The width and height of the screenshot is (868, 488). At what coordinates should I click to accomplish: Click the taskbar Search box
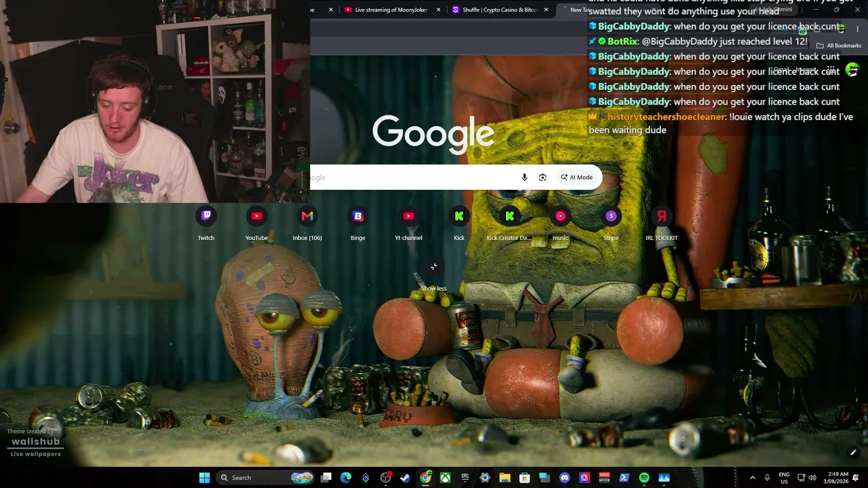(x=265, y=478)
